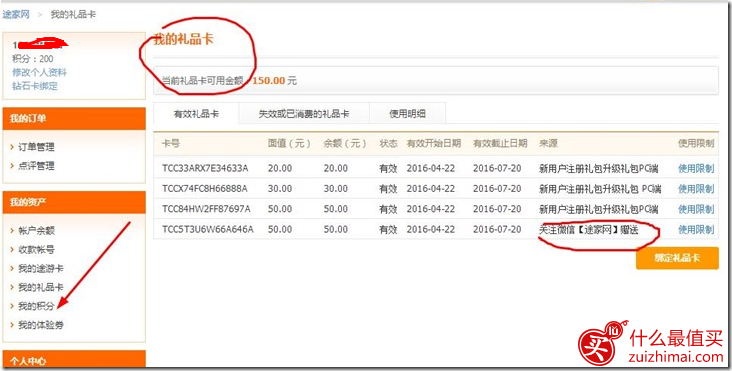This screenshot has width=732, height=371.
Task: Click face value 20.00 in first row
Action: (x=280, y=168)
